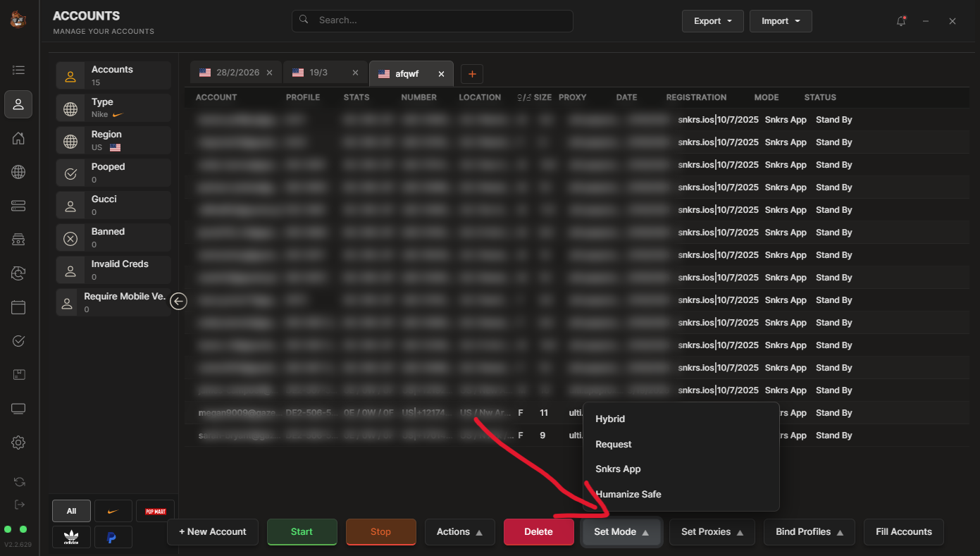Click the home icon in the sidebar

pos(18,138)
